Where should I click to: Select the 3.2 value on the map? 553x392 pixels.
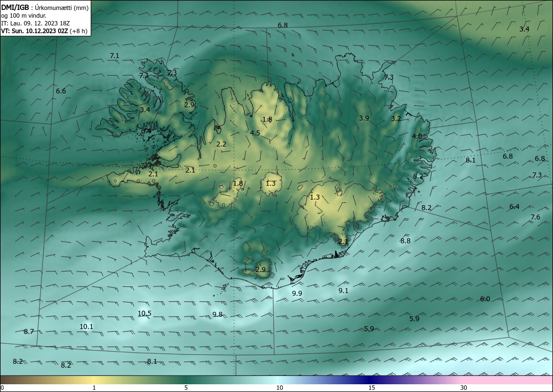tap(396, 119)
